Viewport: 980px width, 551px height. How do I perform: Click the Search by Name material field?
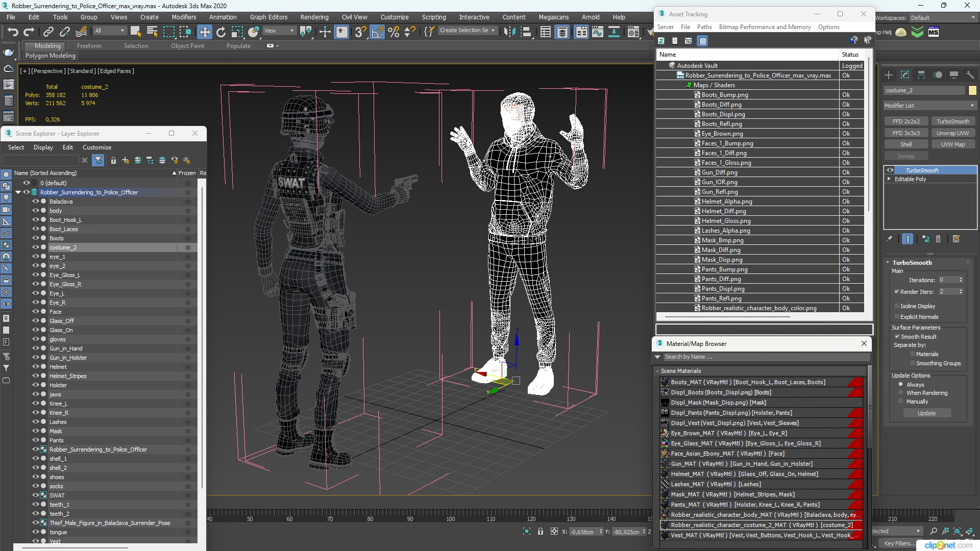(766, 357)
